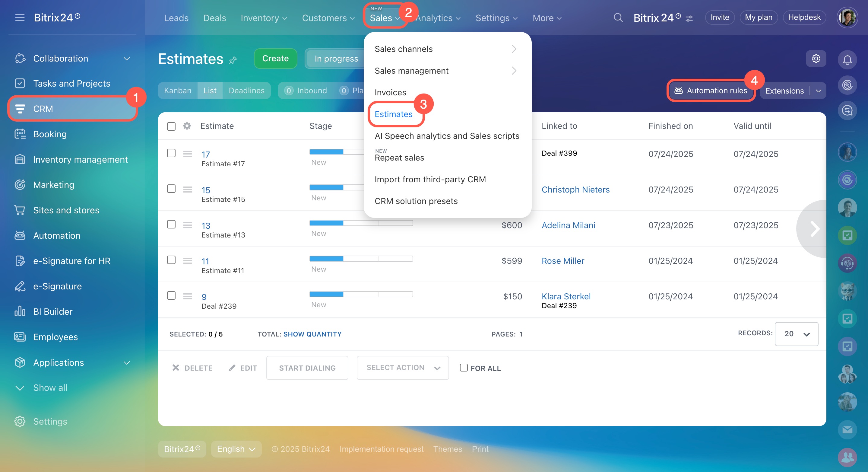Check the box for Estimate #15
This screenshot has width=868, height=472.
point(171,189)
